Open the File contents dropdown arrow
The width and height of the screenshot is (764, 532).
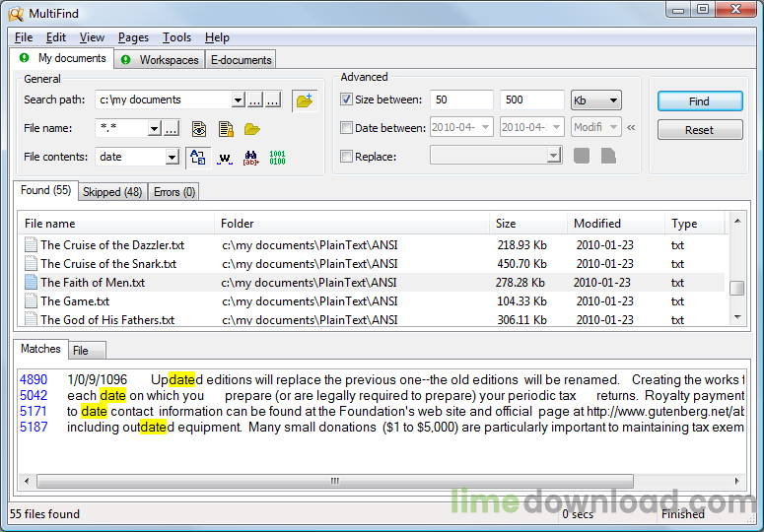172,158
